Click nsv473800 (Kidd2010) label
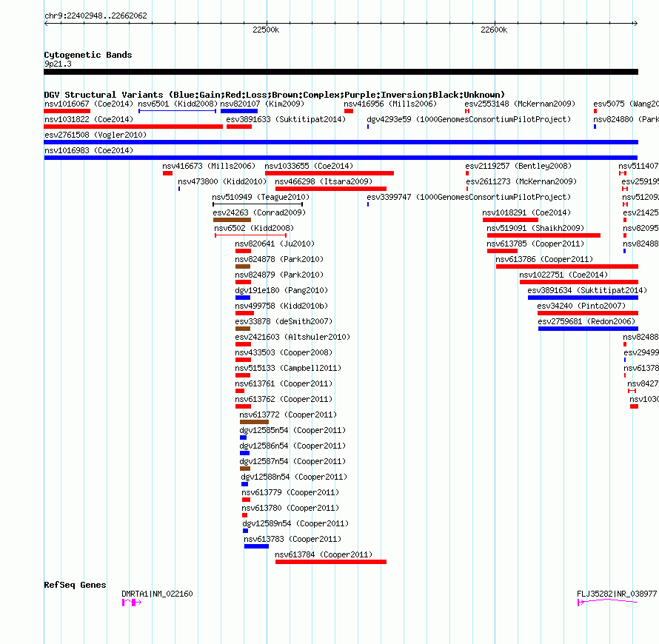 [222, 181]
